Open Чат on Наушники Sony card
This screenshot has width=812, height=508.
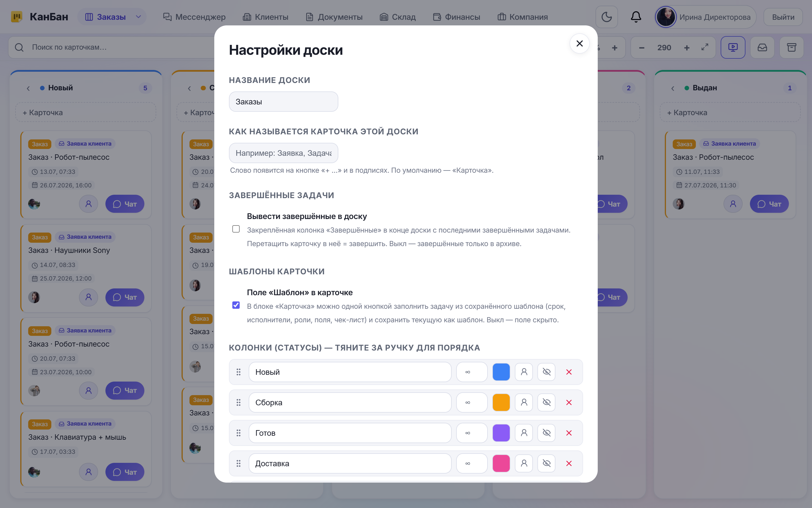(125, 297)
